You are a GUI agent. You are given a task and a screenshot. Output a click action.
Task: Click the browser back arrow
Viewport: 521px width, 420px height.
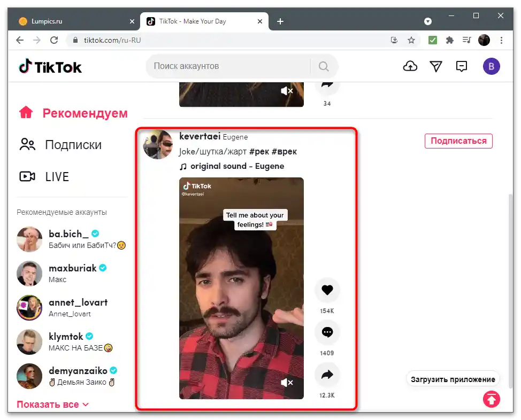(20, 40)
